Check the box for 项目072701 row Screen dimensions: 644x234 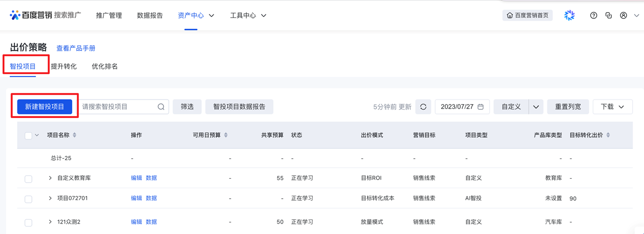tap(28, 199)
